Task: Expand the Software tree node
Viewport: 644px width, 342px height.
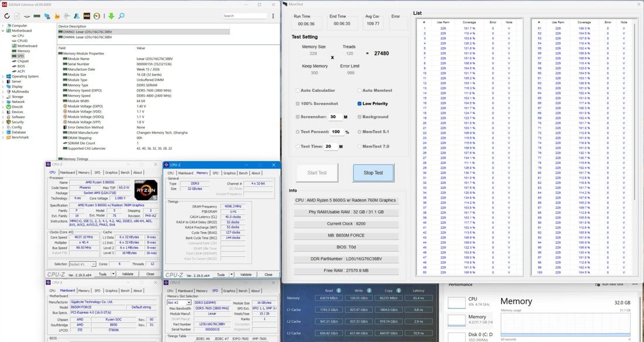Action: coord(3,117)
